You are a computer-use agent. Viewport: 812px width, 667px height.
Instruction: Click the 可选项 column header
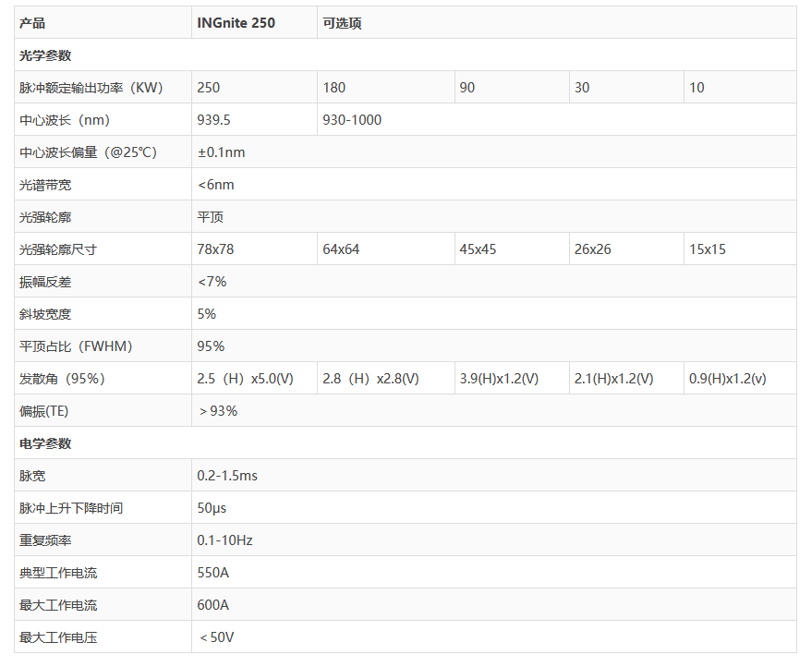[342, 23]
